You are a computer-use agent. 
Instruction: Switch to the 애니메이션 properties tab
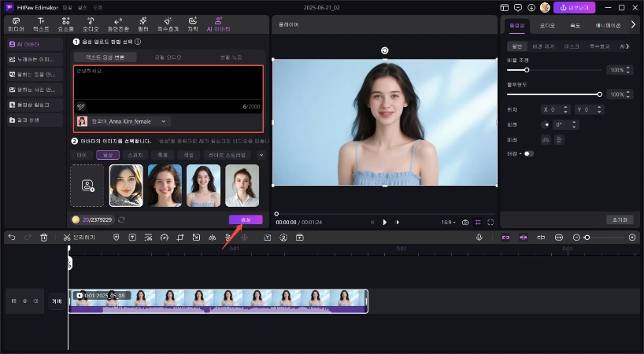[608, 25]
